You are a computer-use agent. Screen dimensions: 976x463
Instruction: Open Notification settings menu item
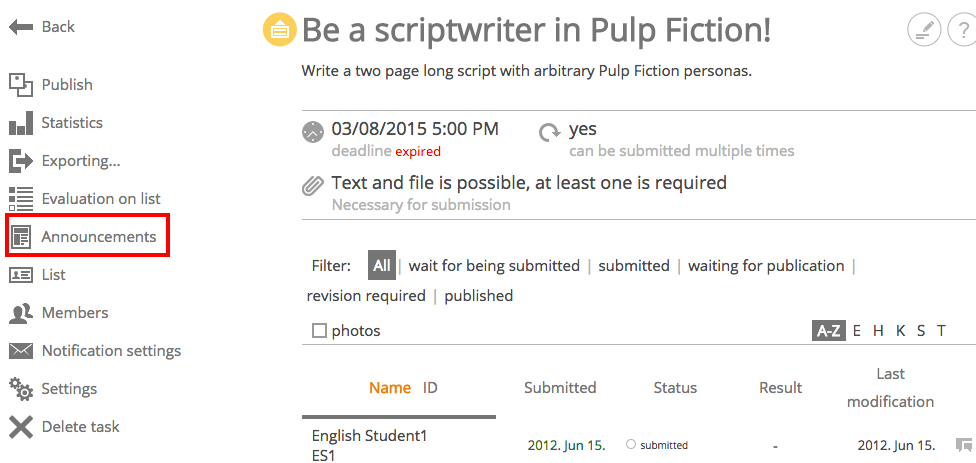(95, 351)
